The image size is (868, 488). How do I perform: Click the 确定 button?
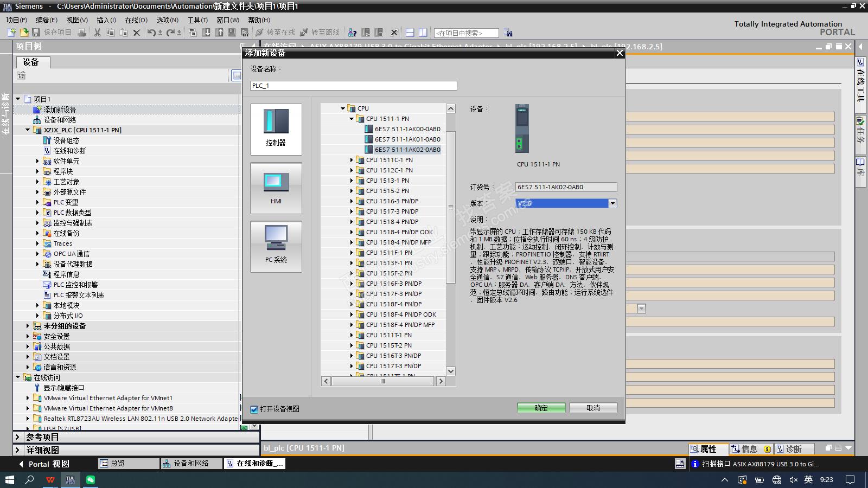(x=541, y=408)
